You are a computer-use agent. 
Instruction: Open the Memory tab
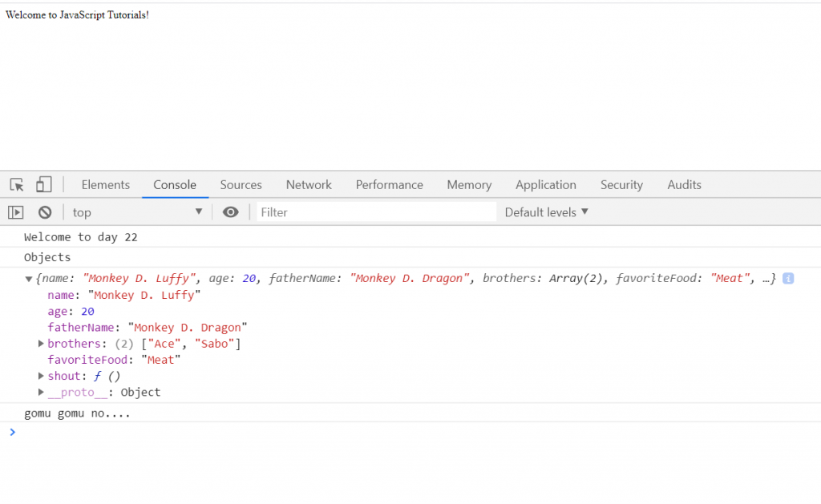pyautogui.click(x=469, y=185)
